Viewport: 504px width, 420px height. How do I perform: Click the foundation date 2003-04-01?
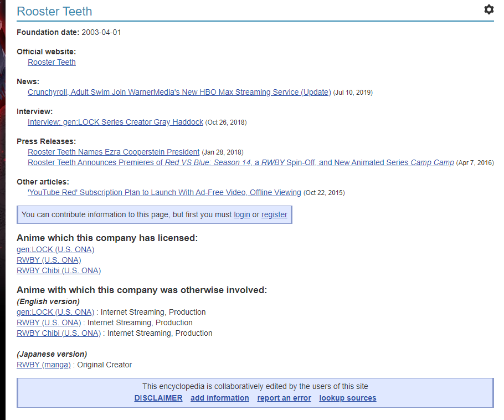tap(101, 33)
